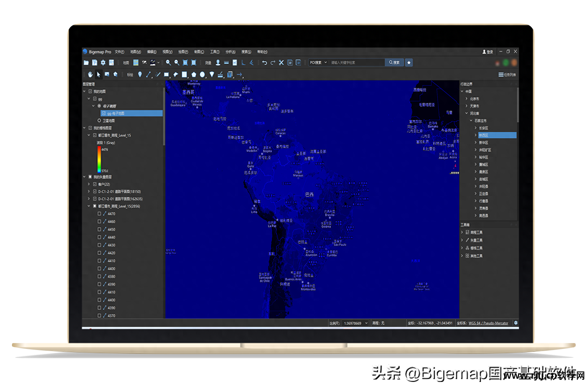Open the 工具(T) menu
The image size is (588, 392).
point(215,52)
